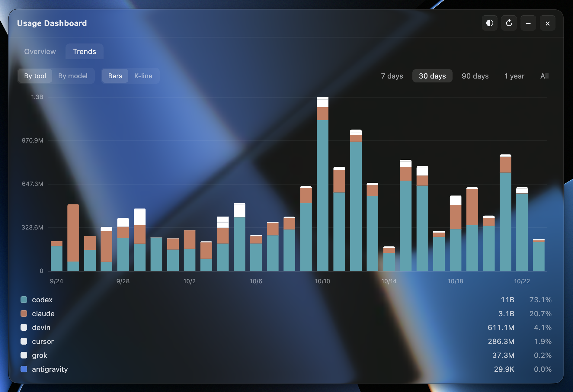
Task: Select the claude legend label
Action: click(43, 314)
